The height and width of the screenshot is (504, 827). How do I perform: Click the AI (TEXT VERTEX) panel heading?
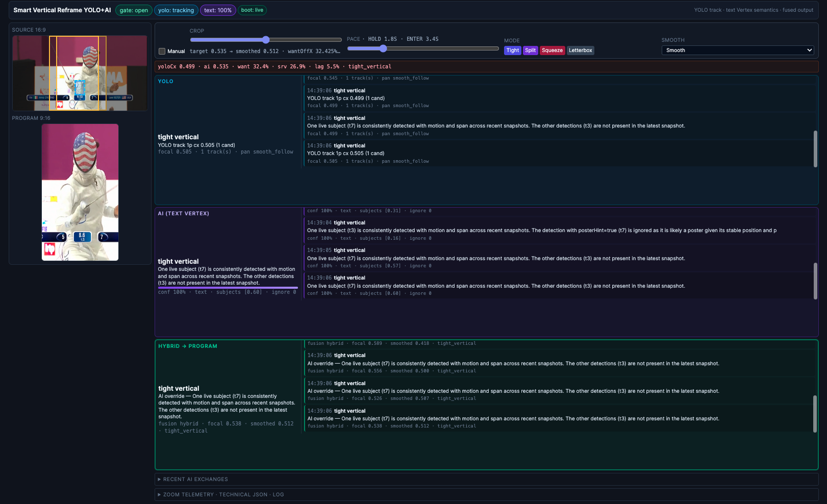click(184, 214)
